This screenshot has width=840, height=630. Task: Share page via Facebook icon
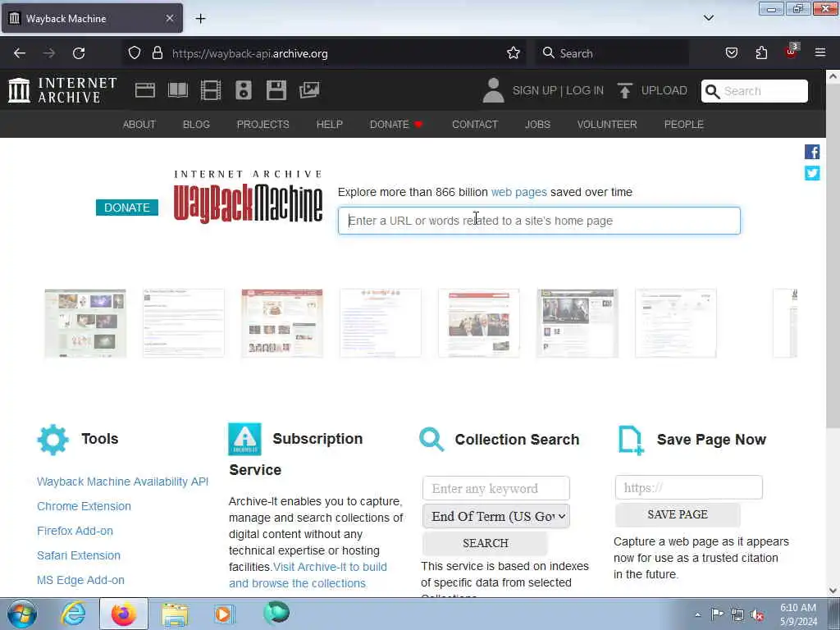pyautogui.click(x=812, y=152)
